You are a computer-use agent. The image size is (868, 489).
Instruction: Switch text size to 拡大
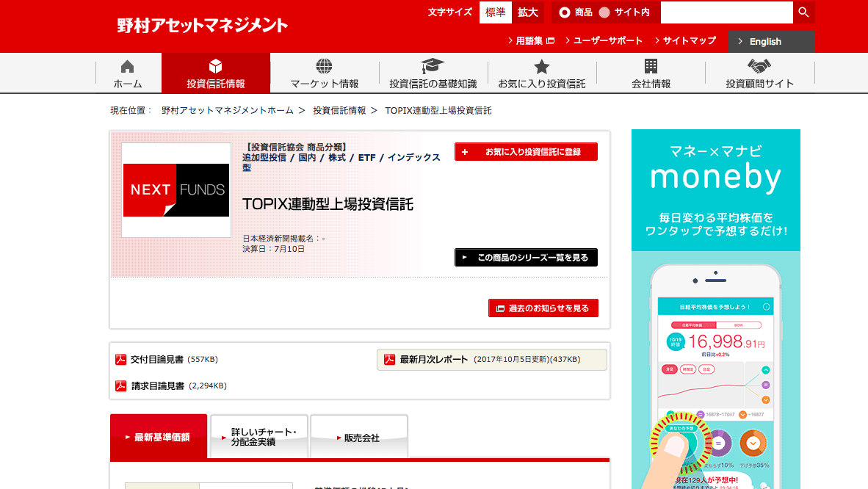[527, 12]
